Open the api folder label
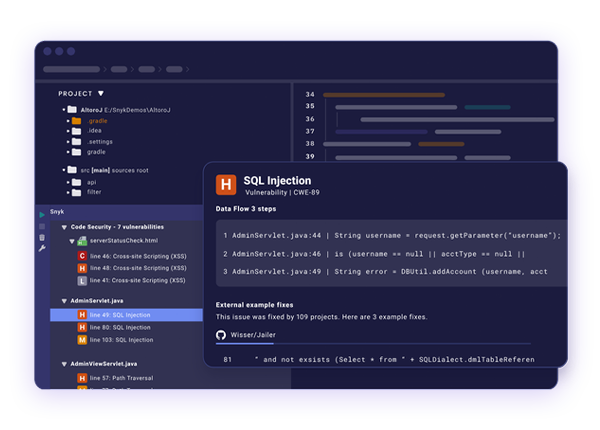Screen dimensions: 600x430 point(91,182)
